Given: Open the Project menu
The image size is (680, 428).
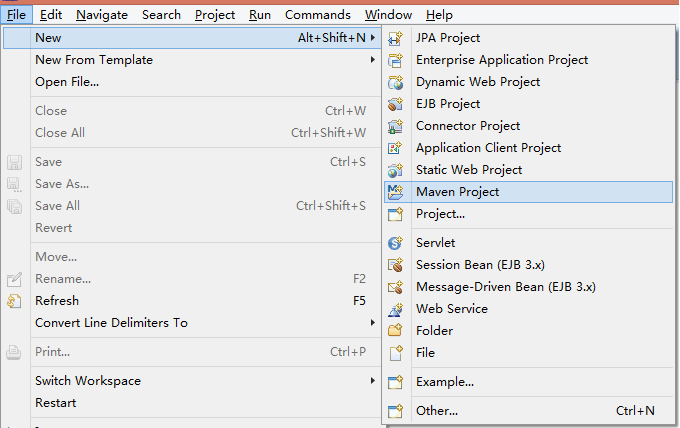Looking at the screenshot, I should pos(215,15).
